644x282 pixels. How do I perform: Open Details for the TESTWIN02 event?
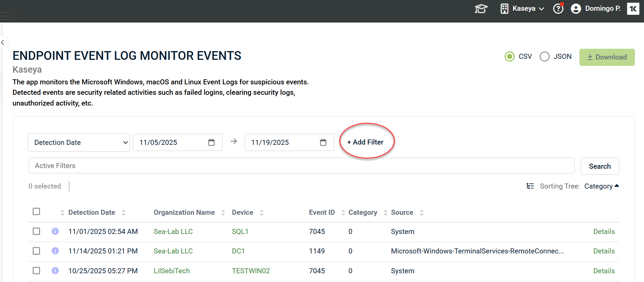604,271
